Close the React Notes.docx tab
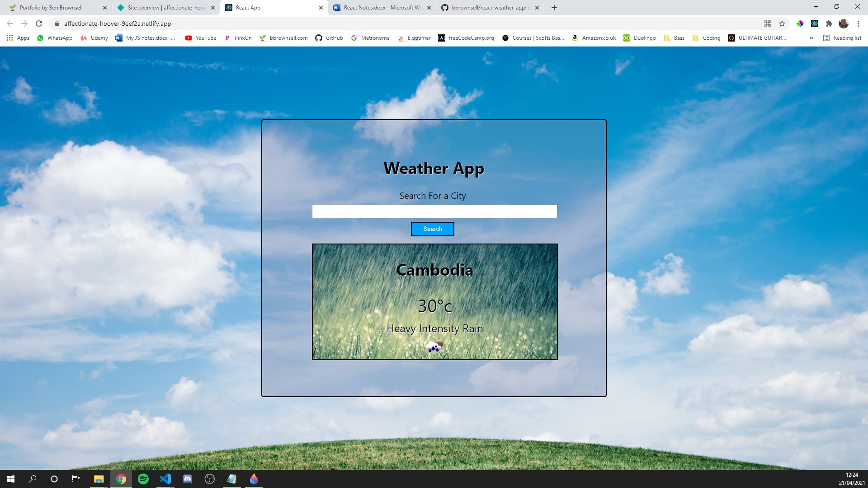 429,8
